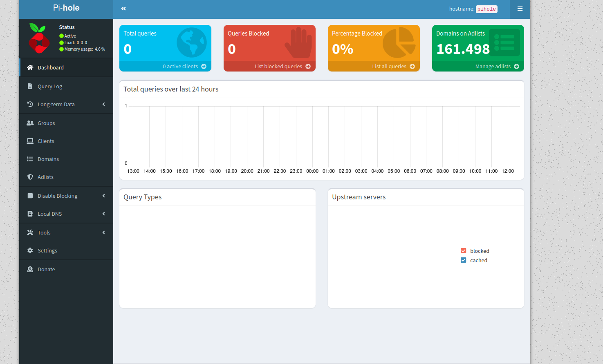This screenshot has height=364, width=603.
Task: Open the List blocked queries link
Action: tap(282, 66)
